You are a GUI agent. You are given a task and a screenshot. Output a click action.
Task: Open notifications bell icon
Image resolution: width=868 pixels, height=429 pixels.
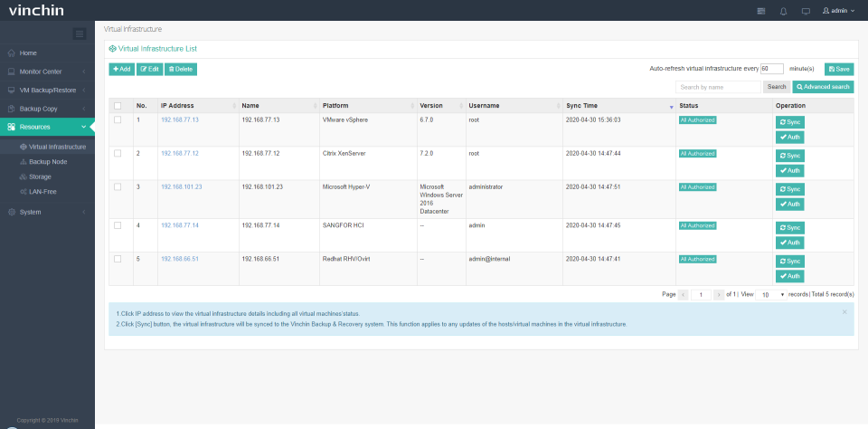coord(783,11)
